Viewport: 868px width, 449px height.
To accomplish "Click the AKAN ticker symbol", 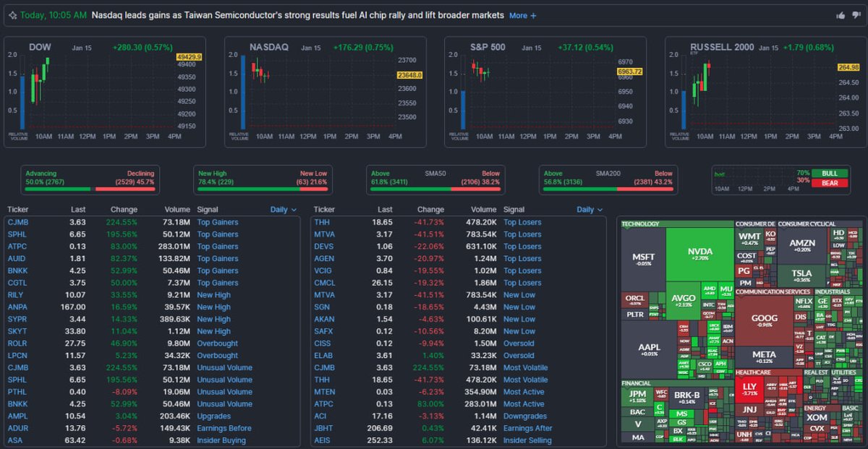I will click(324, 319).
